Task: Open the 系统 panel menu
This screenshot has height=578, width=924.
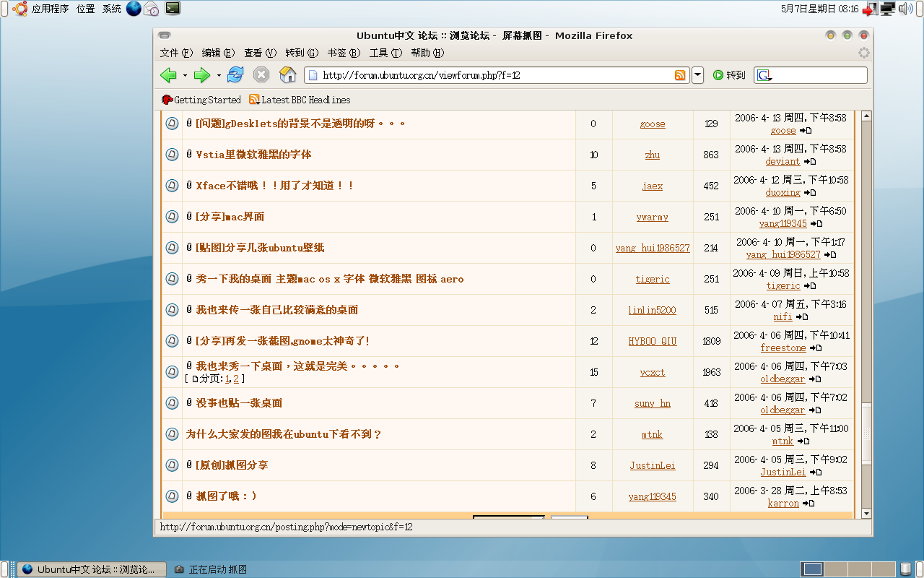Action: click(x=111, y=9)
